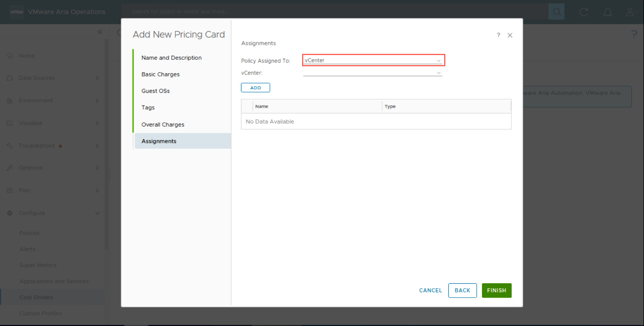644x326 pixels.
Task: Click the refresh icon in header
Action: [x=584, y=12]
